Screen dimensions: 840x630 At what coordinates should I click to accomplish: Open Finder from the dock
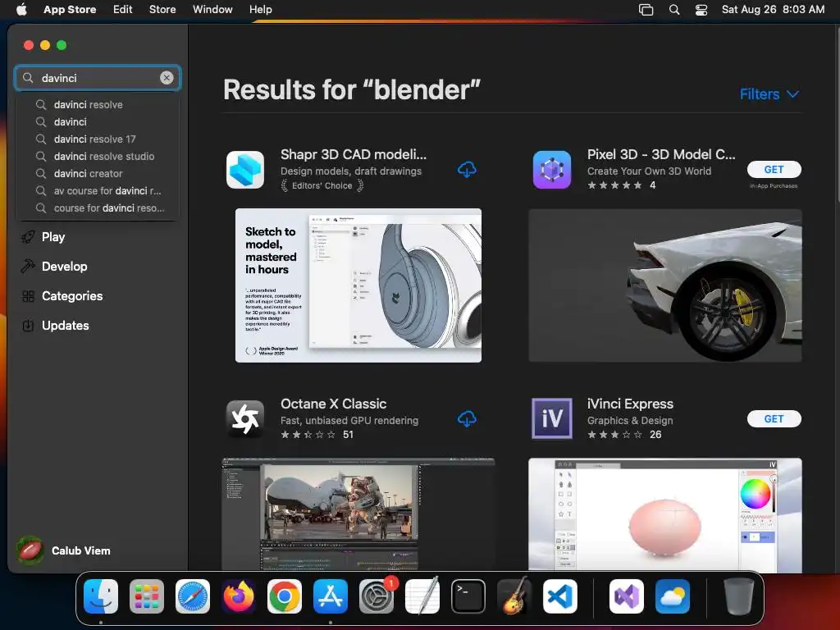tap(101, 596)
